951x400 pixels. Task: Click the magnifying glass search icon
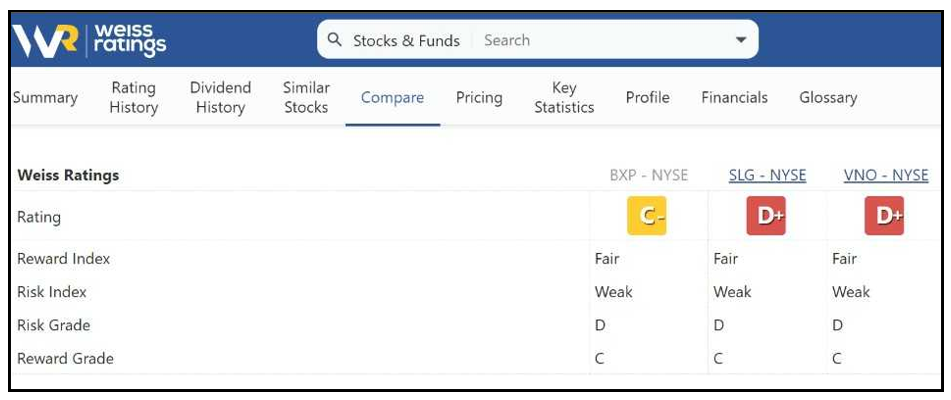point(334,40)
